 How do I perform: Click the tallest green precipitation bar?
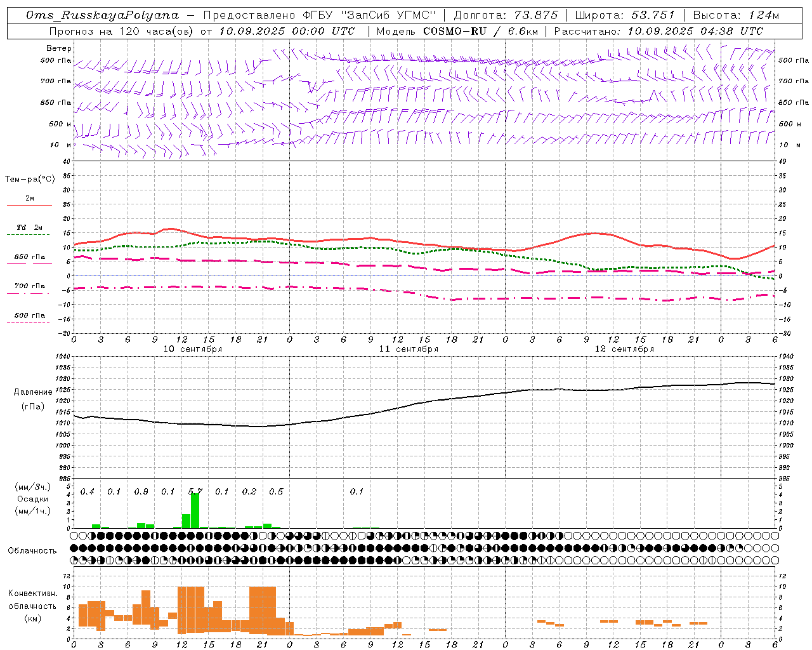(x=195, y=510)
